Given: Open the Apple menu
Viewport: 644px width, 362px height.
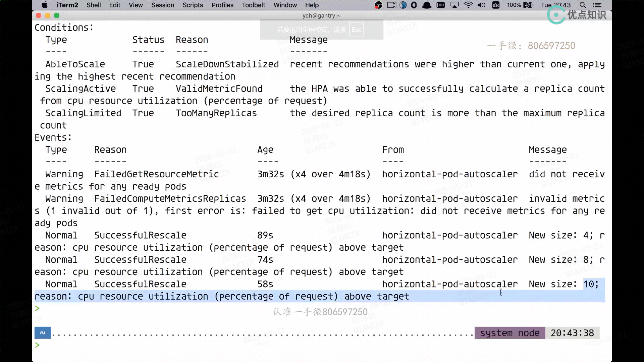Looking at the screenshot, I should pyautogui.click(x=44, y=5).
